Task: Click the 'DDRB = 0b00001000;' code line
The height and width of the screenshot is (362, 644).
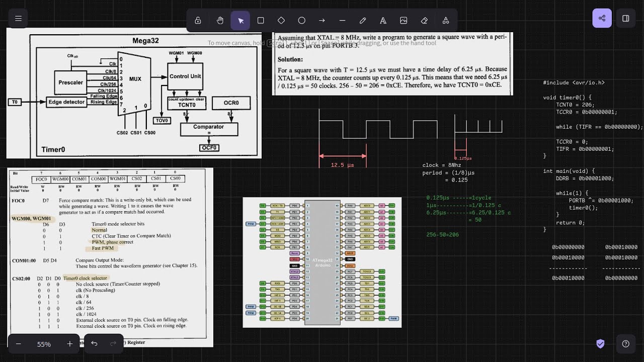Action: [585, 178]
